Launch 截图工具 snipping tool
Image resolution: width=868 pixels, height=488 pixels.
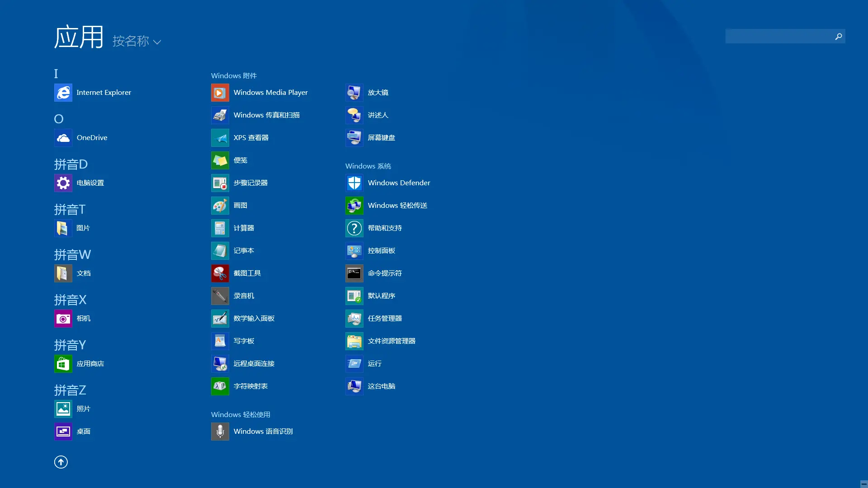click(x=246, y=273)
